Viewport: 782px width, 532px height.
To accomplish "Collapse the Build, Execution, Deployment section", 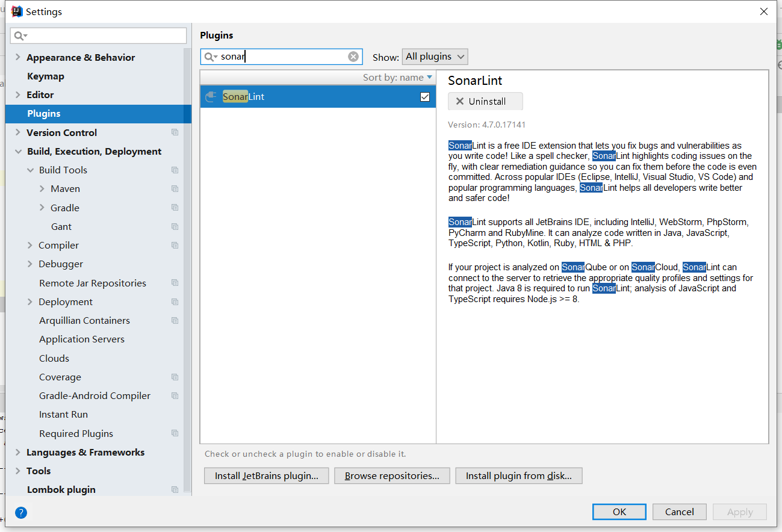I will (x=18, y=151).
